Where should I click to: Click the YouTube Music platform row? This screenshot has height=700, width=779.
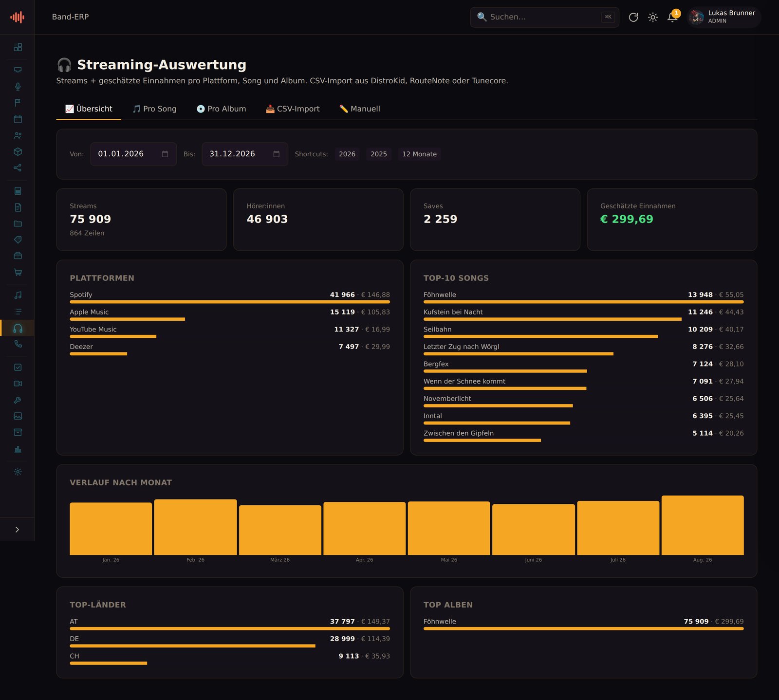point(230,332)
